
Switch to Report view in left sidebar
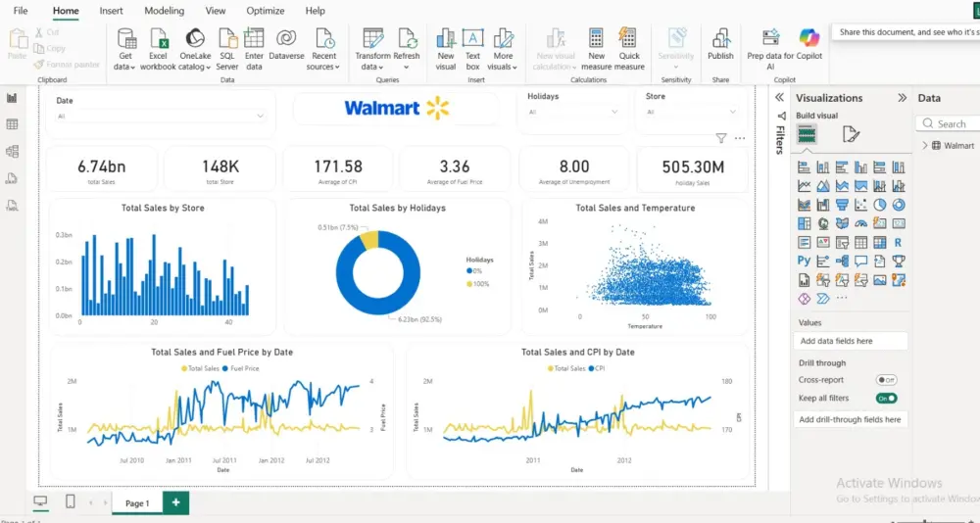(x=12, y=98)
